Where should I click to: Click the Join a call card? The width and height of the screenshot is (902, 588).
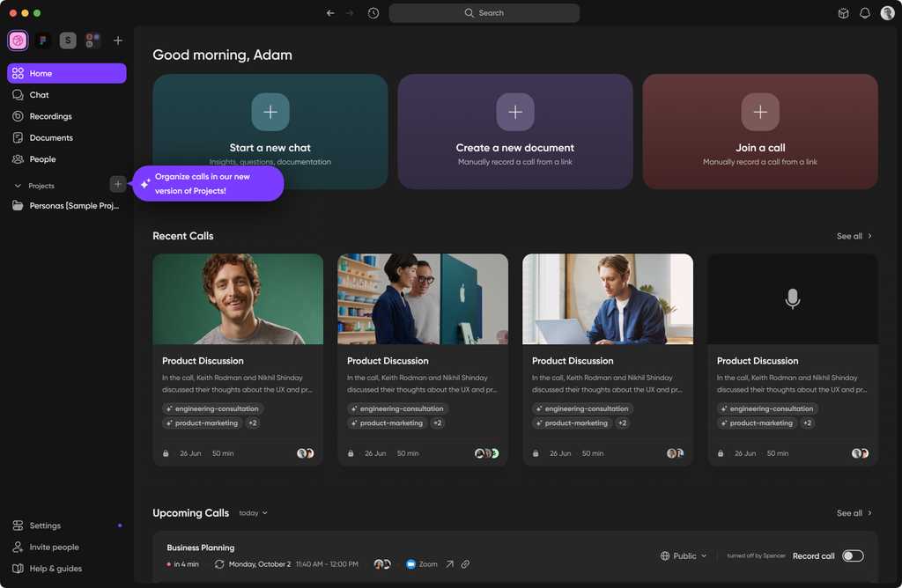coord(760,132)
